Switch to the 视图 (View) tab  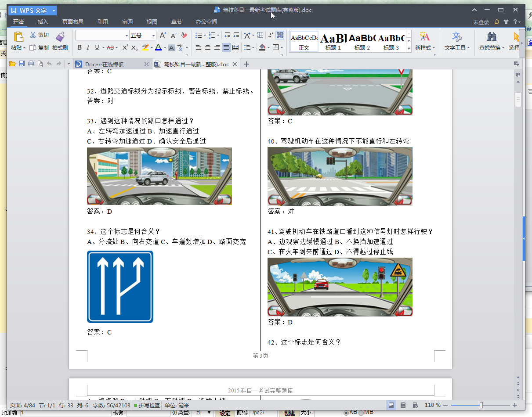click(152, 22)
